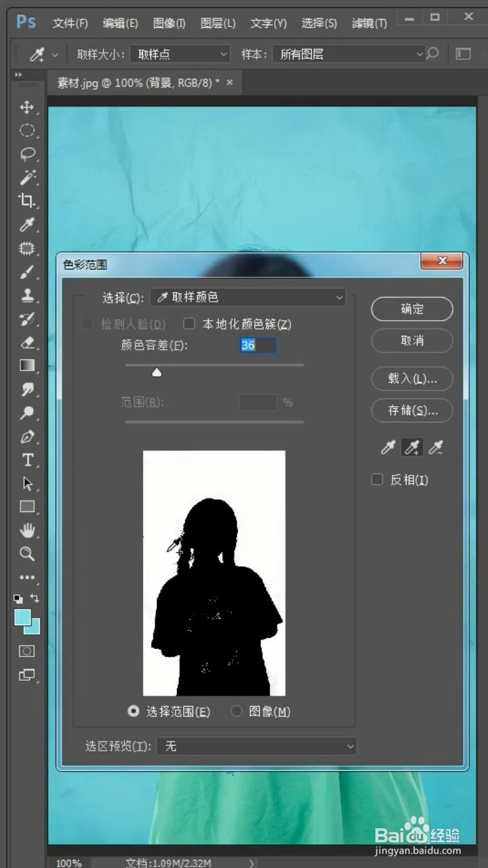Select the Zoom tool
The height and width of the screenshot is (868, 488).
(x=27, y=554)
